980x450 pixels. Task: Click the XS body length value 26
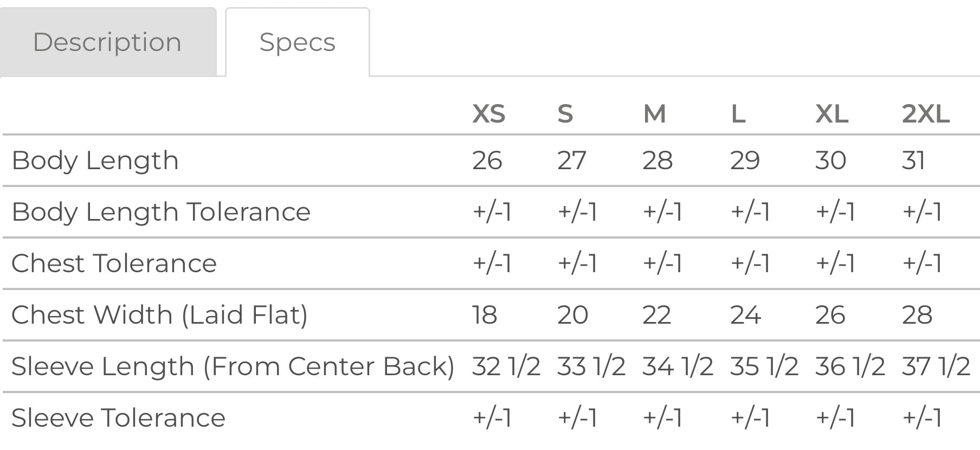point(487,160)
